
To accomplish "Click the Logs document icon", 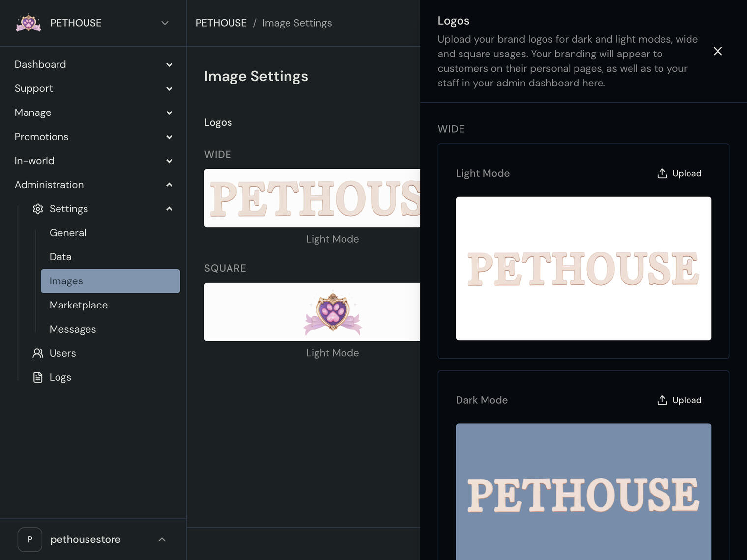I will point(38,377).
